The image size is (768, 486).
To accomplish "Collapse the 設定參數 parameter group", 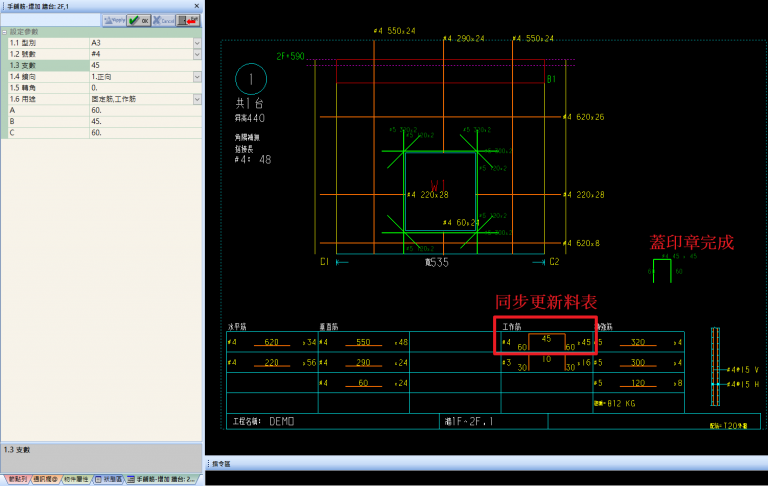I will pos(4,32).
